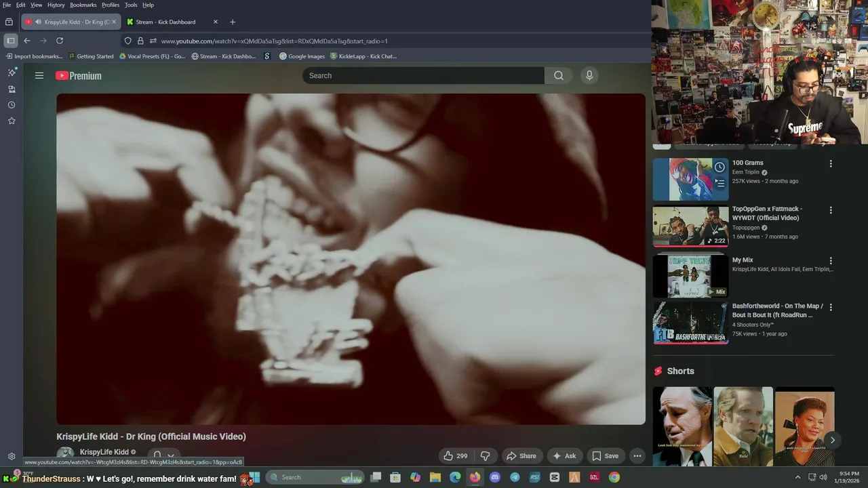The width and height of the screenshot is (868, 488).
Task: Toggle the browser sidebar button
Action: pyautogui.click(x=11, y=41)
